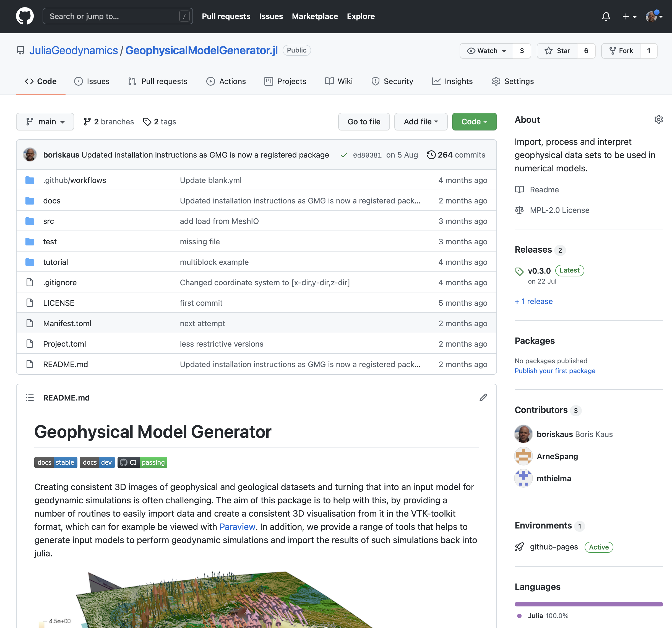Expand the Add file dropdown
672x628 pixels.
[421, 122]
